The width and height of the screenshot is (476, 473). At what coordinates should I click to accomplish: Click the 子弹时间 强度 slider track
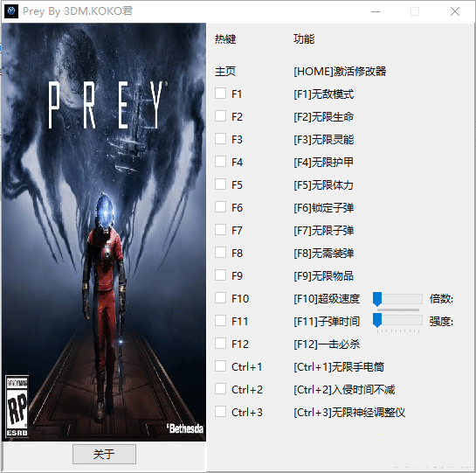[397, 320]
